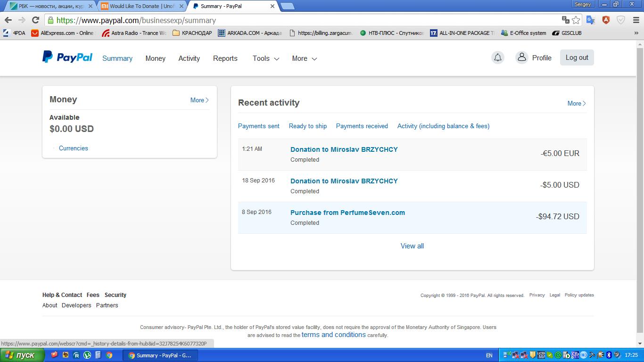Open the PayPal notifications bell
Viewport: 644px width, 362px height.
[x=497, y=58]
